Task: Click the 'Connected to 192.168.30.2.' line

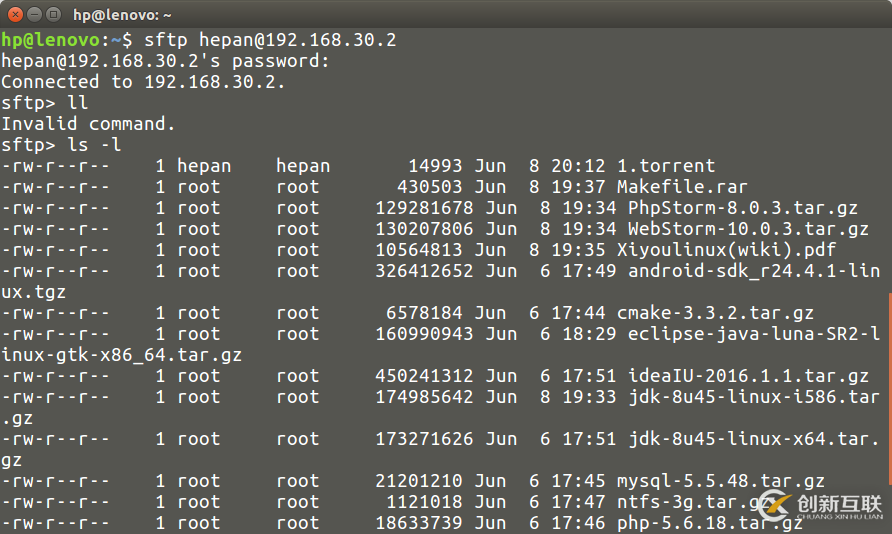Action: click(143, 82)
